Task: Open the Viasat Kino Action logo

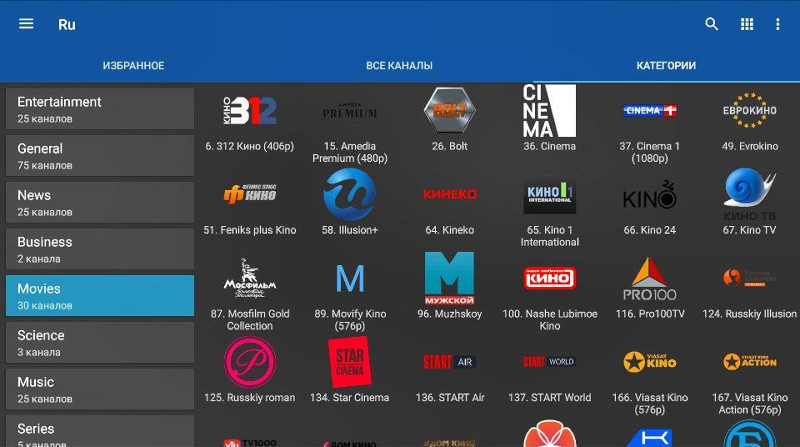Action: [x=749, y=362]
